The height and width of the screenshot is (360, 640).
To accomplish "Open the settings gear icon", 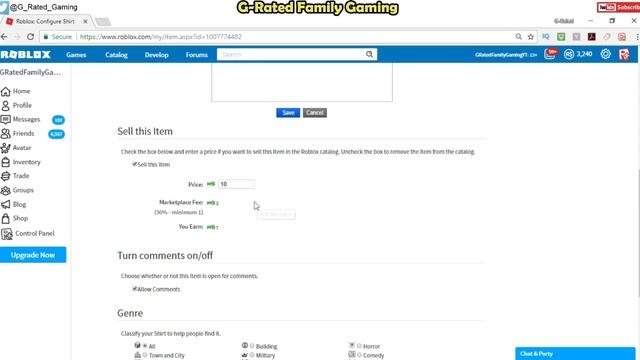I will [x=606, y=54].
